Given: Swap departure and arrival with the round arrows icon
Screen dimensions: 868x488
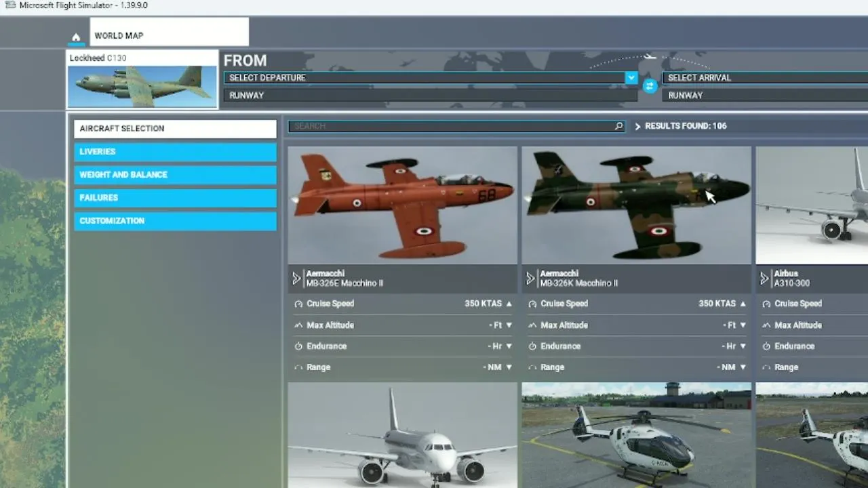Looking at the screenshot, I should 650,86.
